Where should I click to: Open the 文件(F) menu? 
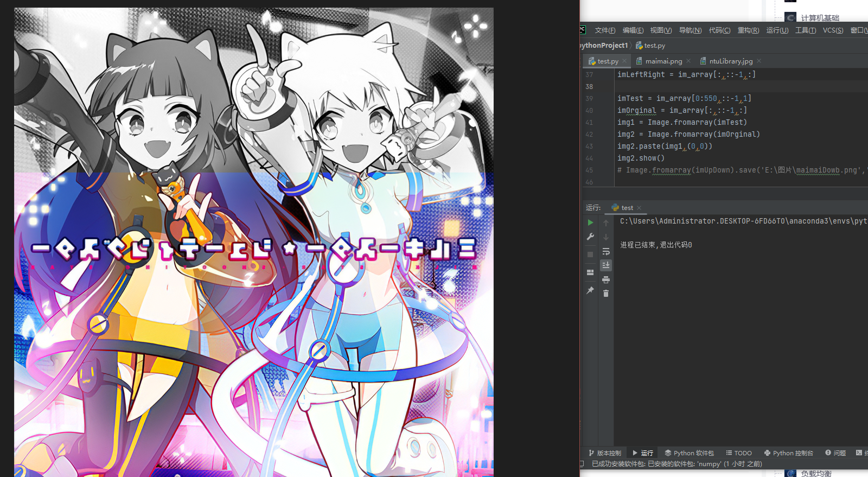pos(605,30)
